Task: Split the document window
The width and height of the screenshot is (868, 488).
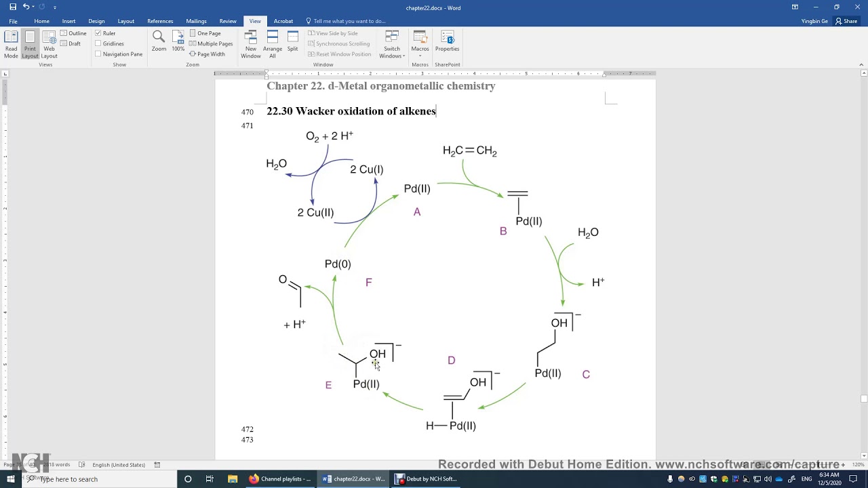Action: 292,41
